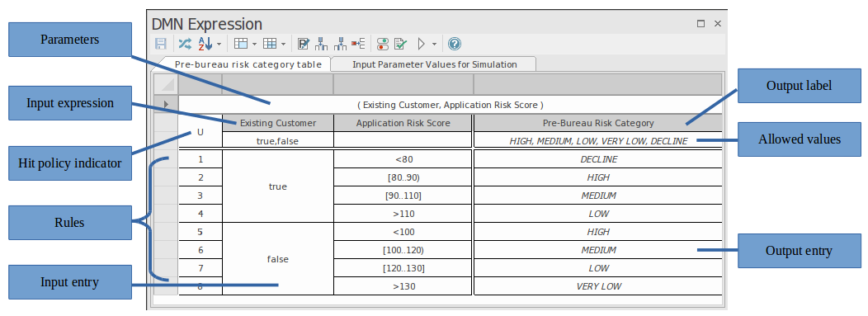Screen dimensions: 868x316
Task: Click the validate checklist icon
Action: [401, 44]
